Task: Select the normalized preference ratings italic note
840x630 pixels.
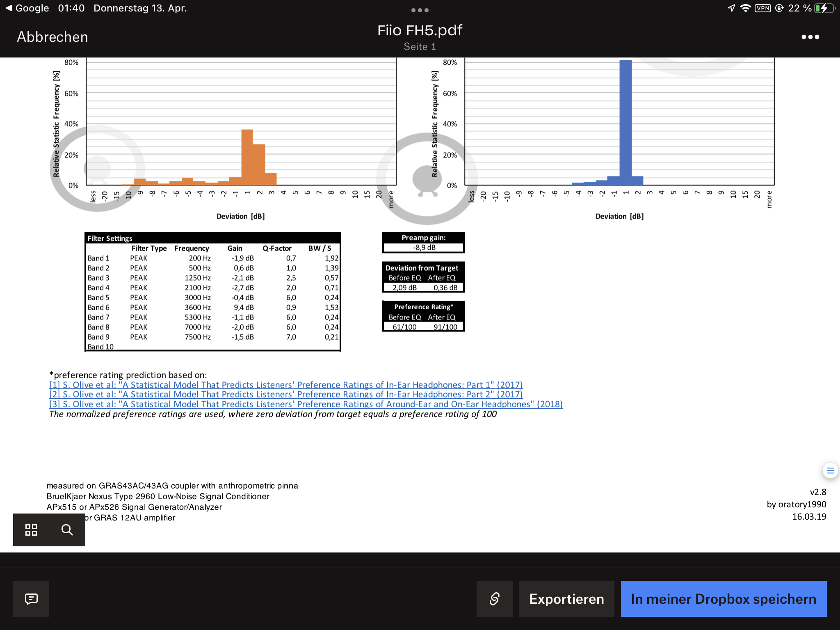Action: click(x=273, y=414)
